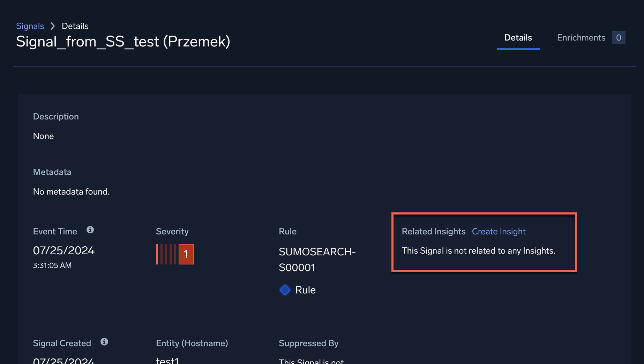Click the Event Time info icon
Image resolution: width=644 pixels, height=364 pixels.
click(90, 230)
